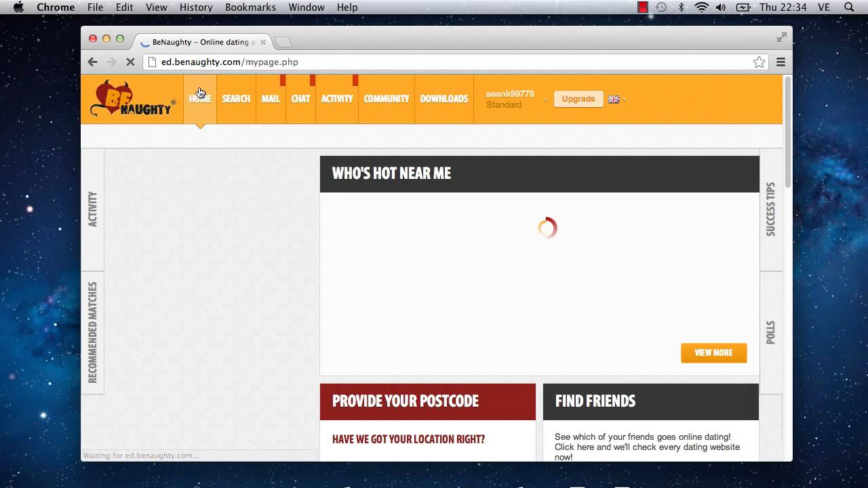This screenshot has height=488, width=868.
Task: Click the 'See which of your friends' link text
Action: tap(647, 447)
